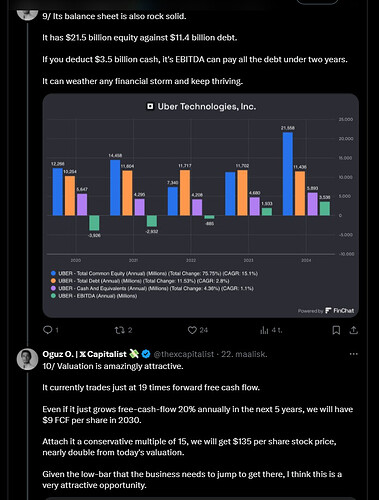Click the Total Common Equity blue legend dot
Image resolution: width=379 pixels, height=500 pixels.
pyautogui.click(x=53, y=273)
